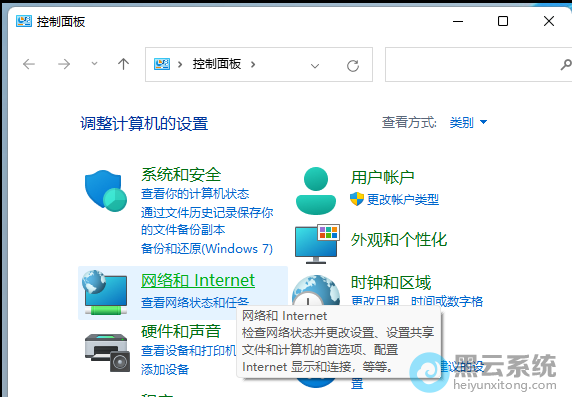Click the 外观和个性化 monitor icon
The image size is (572, 397).
(x=317, y=244)
